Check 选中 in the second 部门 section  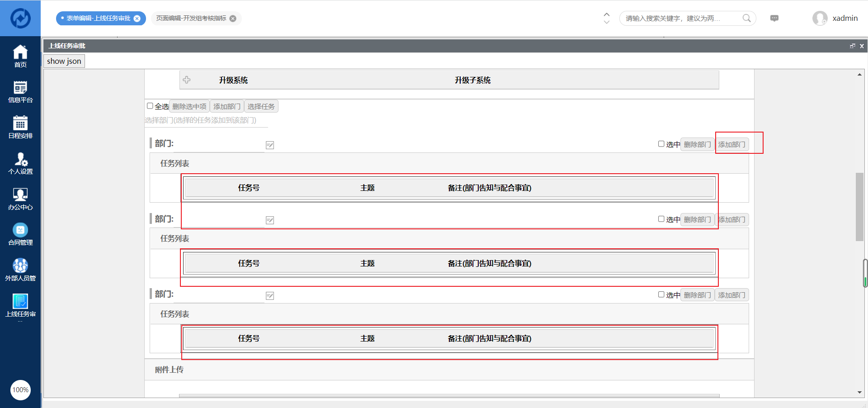click(661, 219)
